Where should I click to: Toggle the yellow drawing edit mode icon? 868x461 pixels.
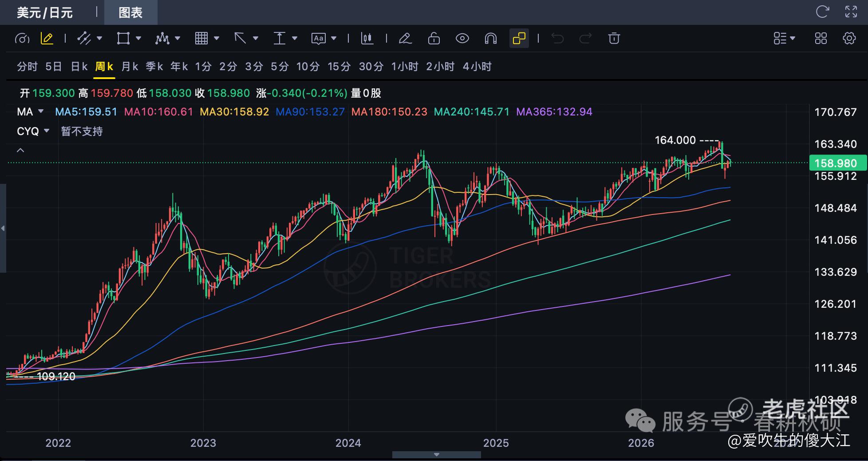[x=47, y=39]
